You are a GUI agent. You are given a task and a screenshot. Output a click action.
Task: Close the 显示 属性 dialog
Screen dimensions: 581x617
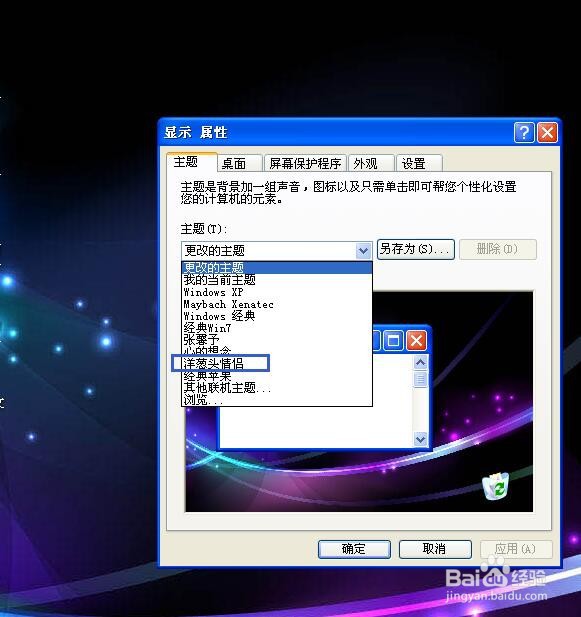click(x=547, y=133)
